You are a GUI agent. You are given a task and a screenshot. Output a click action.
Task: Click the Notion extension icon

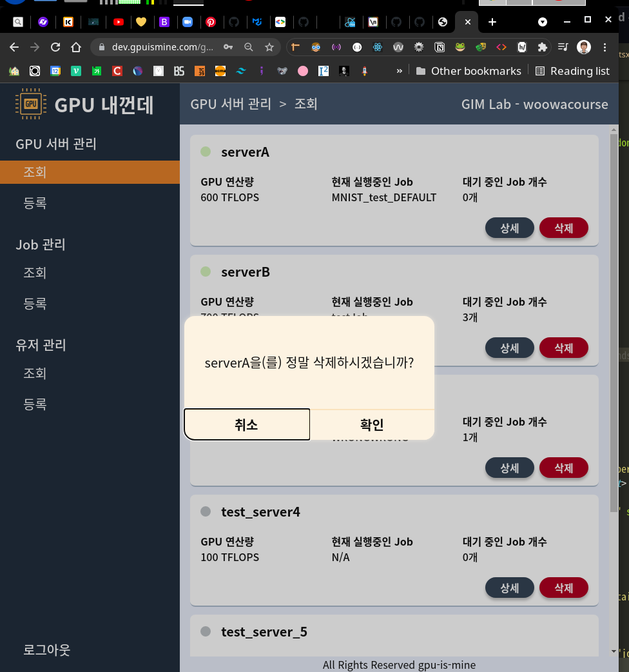point(440,47)
